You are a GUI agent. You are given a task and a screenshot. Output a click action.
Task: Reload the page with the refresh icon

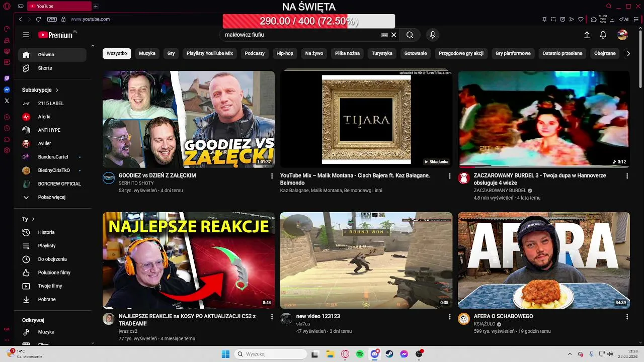pyautogui.click(x=38, y=19)
